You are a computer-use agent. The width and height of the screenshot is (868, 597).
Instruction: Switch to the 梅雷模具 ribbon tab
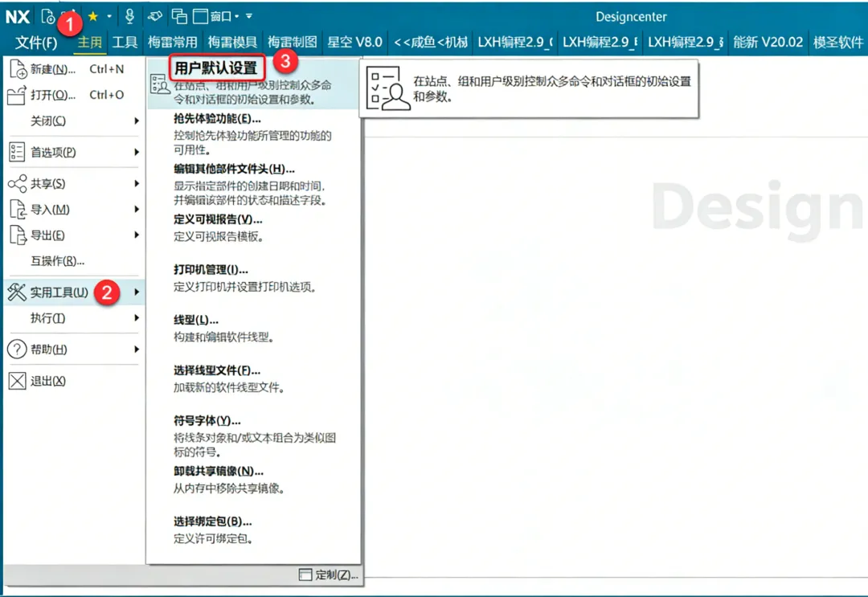(232, 42)
